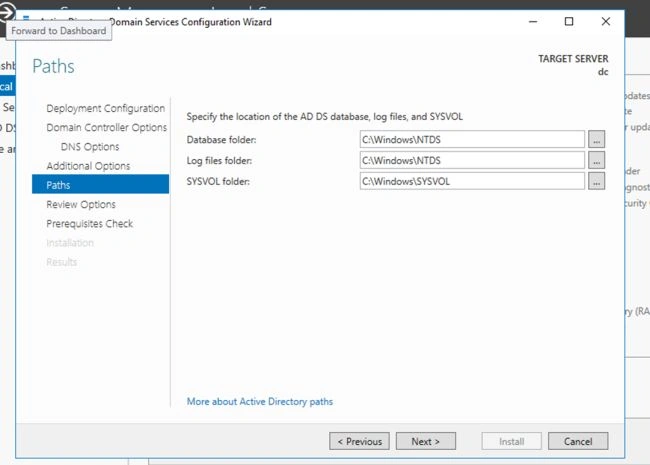The height and width of the screenshot is (465, 650).
Task: Browse for the Database folder location
Action: pos(596,140)
